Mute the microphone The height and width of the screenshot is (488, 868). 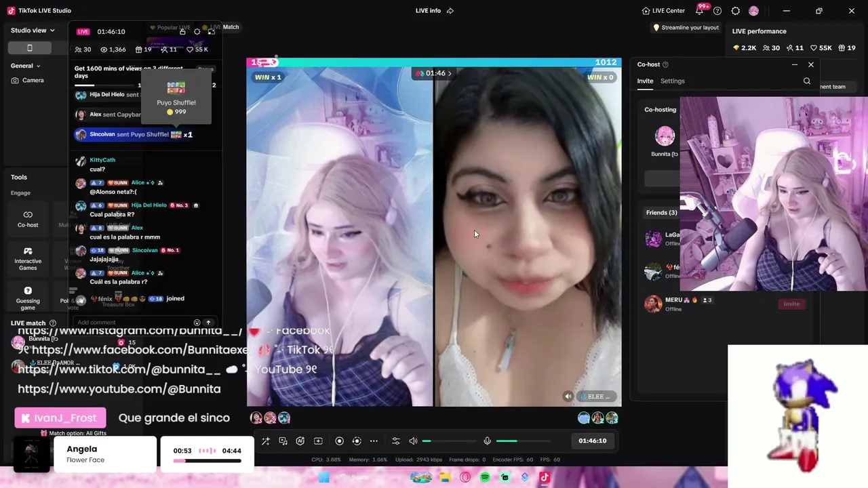pos(487,441)
